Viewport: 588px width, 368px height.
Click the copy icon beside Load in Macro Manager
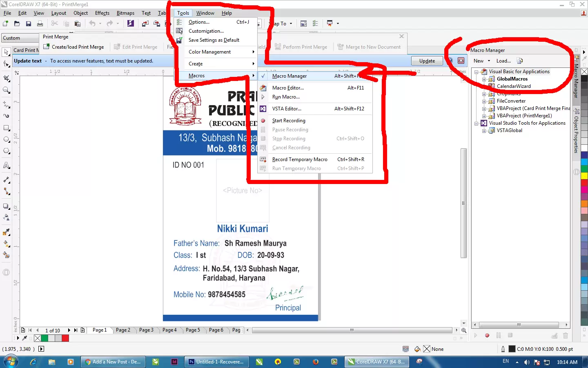click(x=520, y=61)
